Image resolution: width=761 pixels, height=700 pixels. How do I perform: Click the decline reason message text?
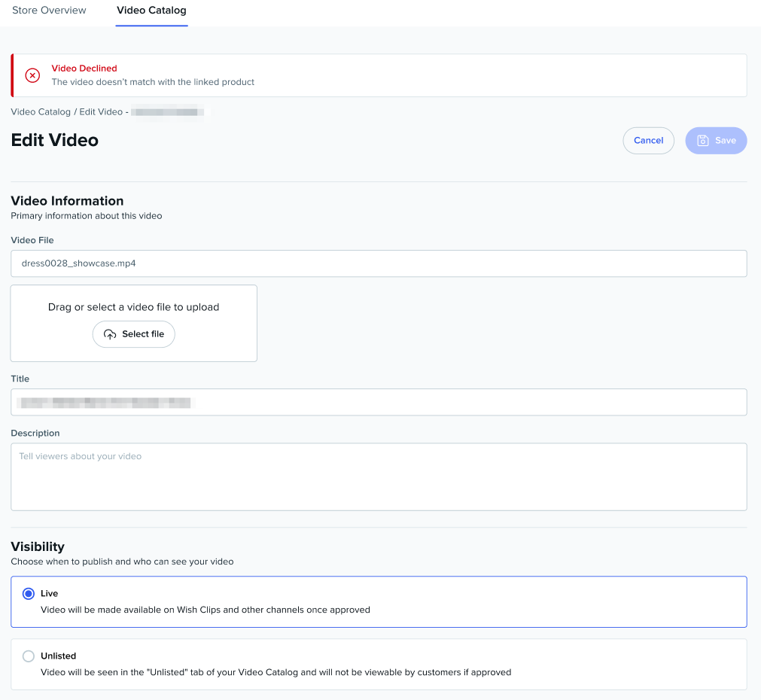(x=153, y=82)
